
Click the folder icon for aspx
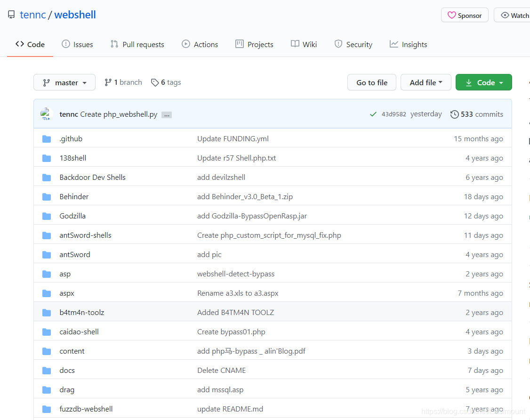coord(47,293)
